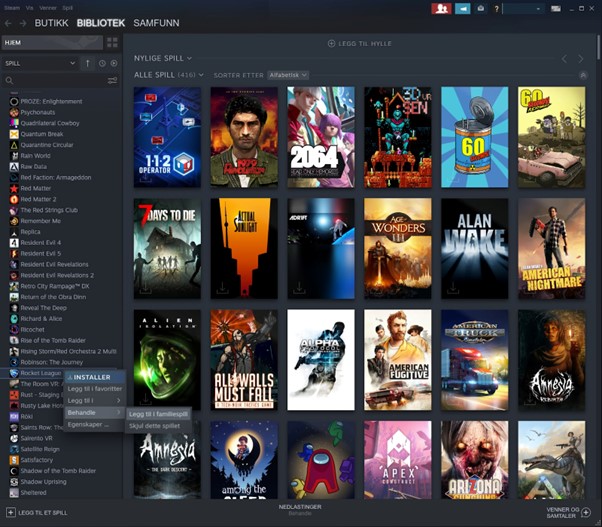Click the Rocket League icon in sidebar
The width and height of the screenshot is (602, 527).
click(14, 373)
